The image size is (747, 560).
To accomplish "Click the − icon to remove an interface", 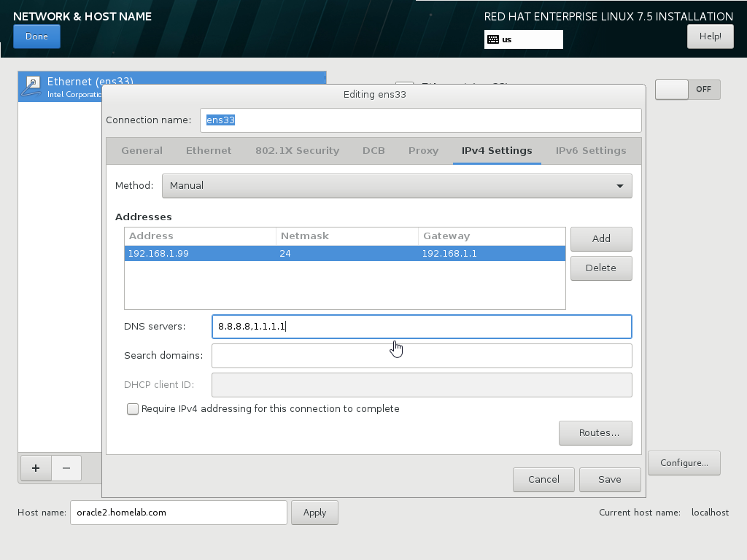I will pyautogui.click(x=66, y=468).
